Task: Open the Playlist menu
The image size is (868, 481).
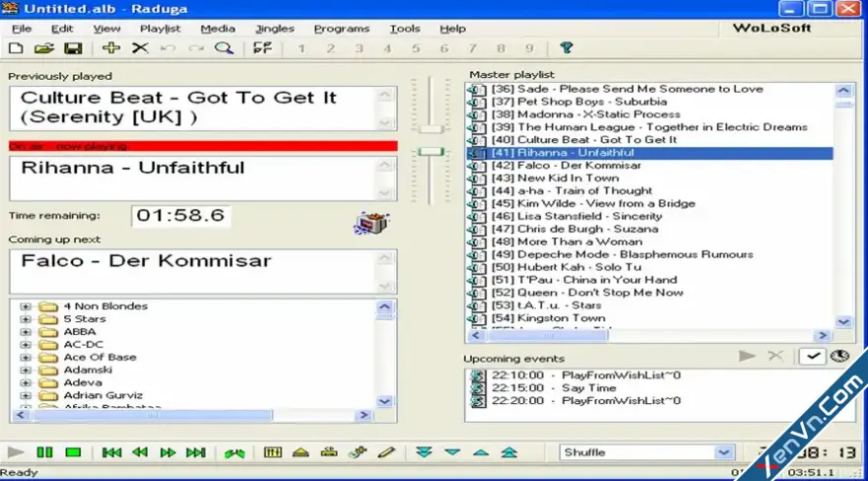Action: coord(160,29)
